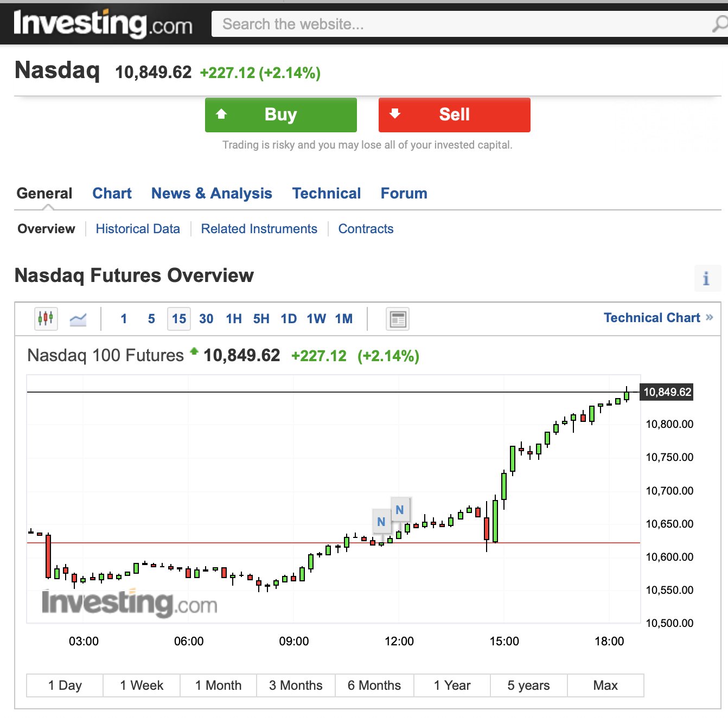Open Related Instruments link
The height and width of the screenshot is (718, 728).
click(x=259, y=229)
